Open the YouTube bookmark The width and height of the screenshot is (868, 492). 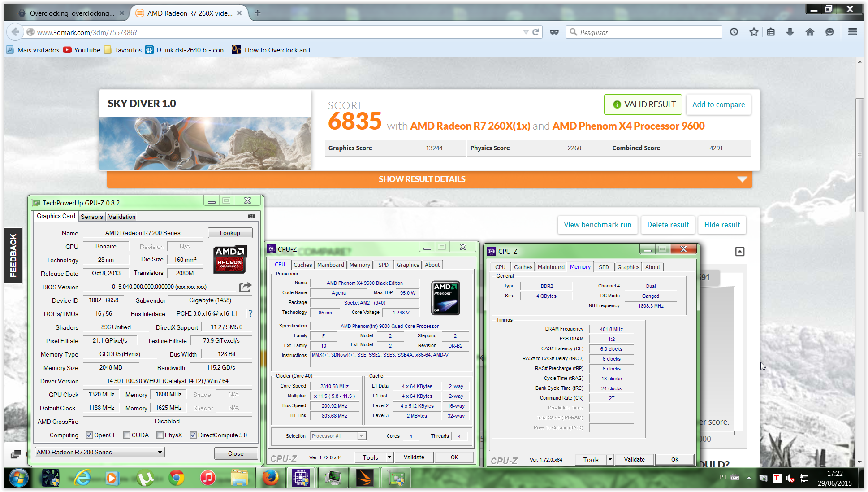(82, 50)
